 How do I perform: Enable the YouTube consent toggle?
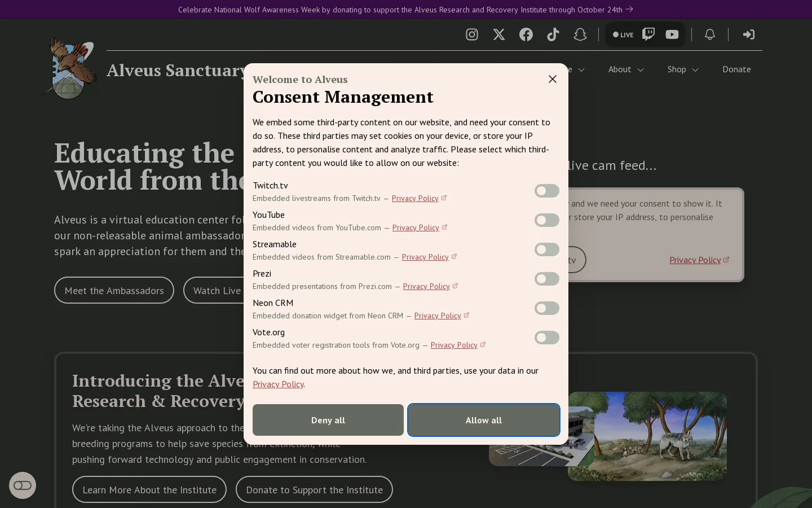[547, 220]
